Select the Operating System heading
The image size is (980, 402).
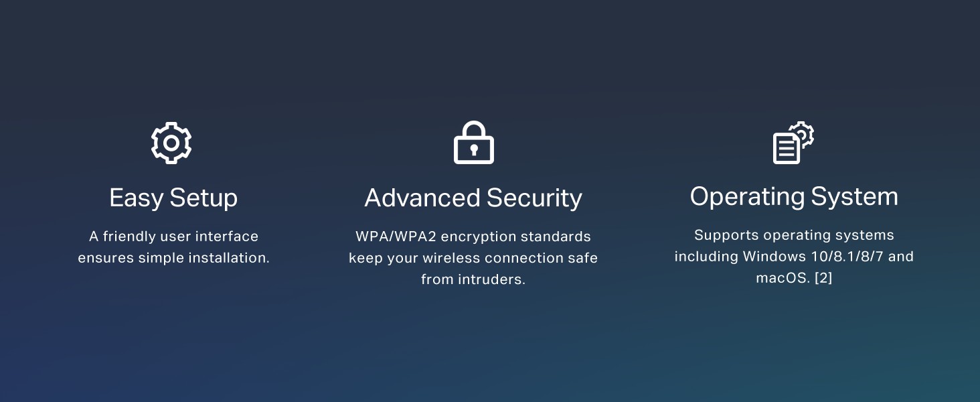(794, 197)
